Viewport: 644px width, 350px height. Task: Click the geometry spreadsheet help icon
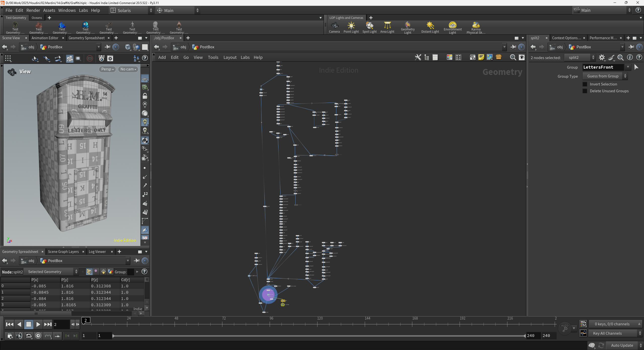144,272
